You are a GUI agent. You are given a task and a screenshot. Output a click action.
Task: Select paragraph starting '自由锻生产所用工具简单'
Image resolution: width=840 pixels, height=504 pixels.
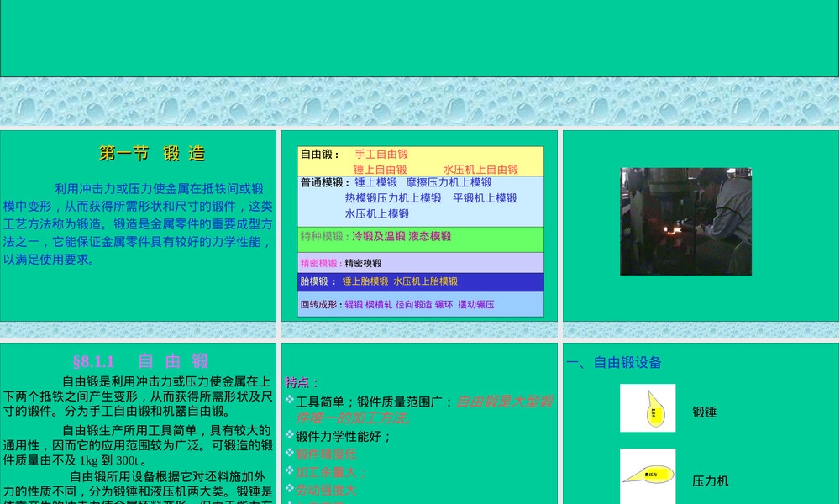pos(138,445)
